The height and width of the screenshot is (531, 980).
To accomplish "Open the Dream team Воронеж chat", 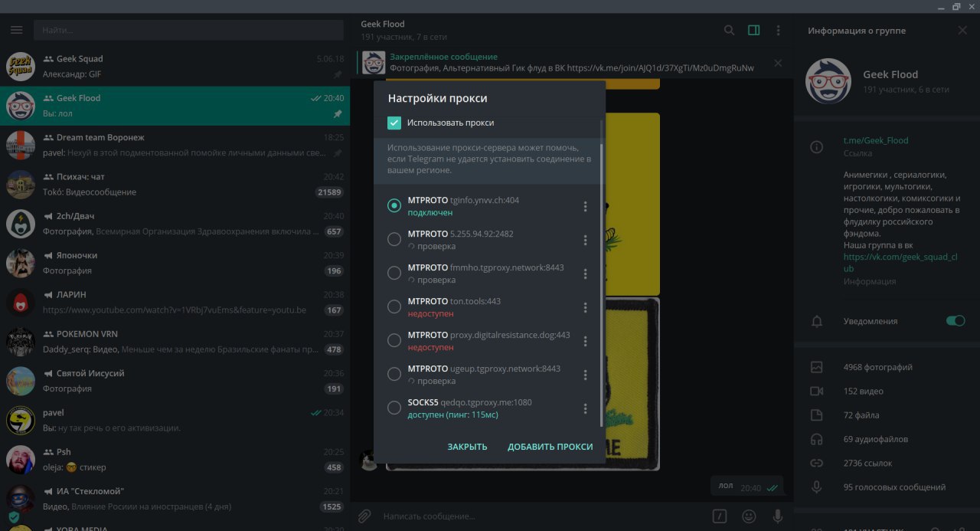I will point(175,145).
